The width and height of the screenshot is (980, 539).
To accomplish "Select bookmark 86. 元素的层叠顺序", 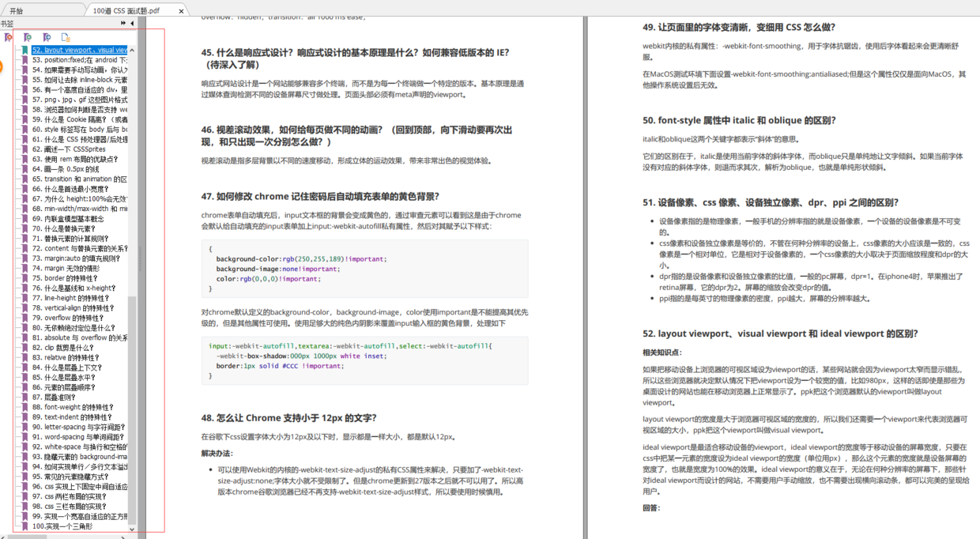I will pos(64,388).
